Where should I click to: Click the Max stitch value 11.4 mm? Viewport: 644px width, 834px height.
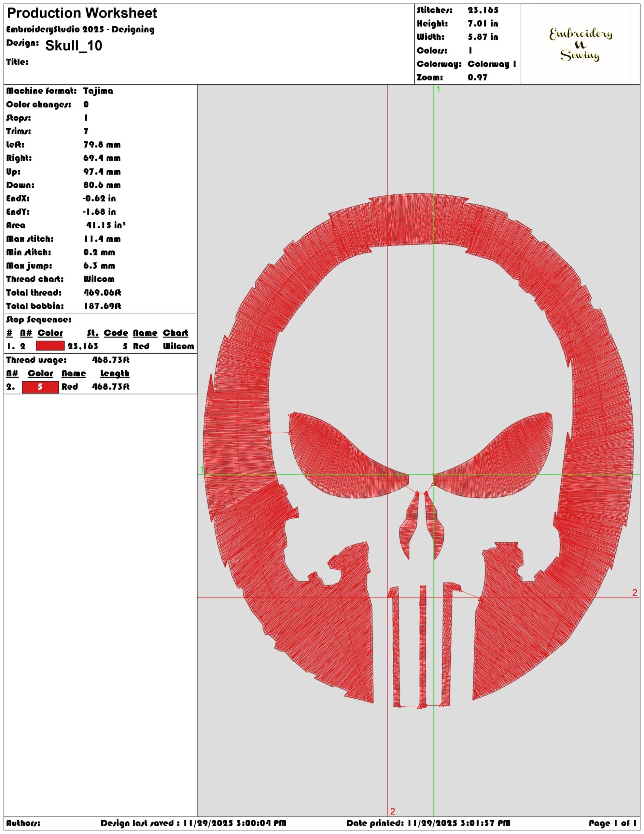coord(102,239)
